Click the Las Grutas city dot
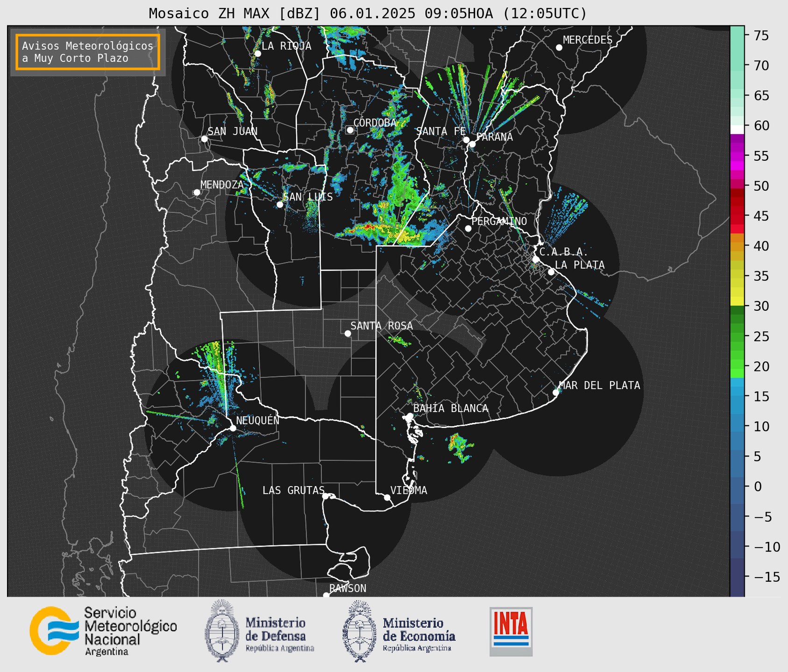This screenshot has height=672, width=788. pyautogui.click(x=326, y=496)
